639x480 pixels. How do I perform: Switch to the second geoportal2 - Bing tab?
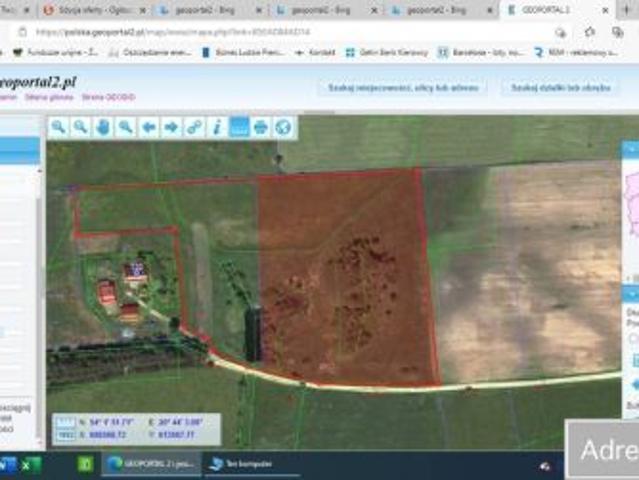click(x=327, y=10)
